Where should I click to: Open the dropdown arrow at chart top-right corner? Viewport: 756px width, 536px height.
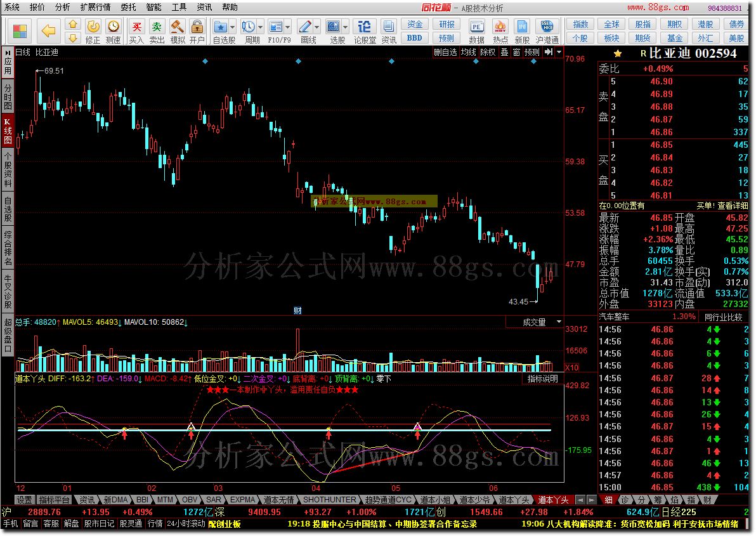point(559,52)
